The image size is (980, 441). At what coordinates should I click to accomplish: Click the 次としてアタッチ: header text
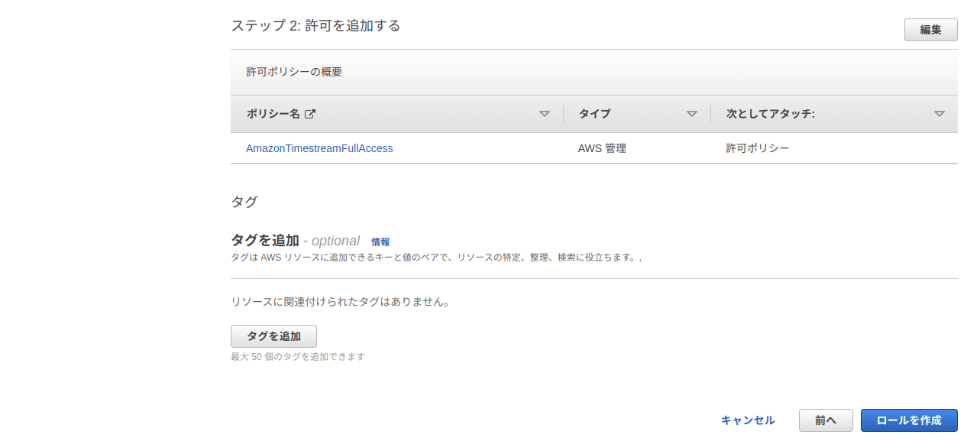[771, 114]
